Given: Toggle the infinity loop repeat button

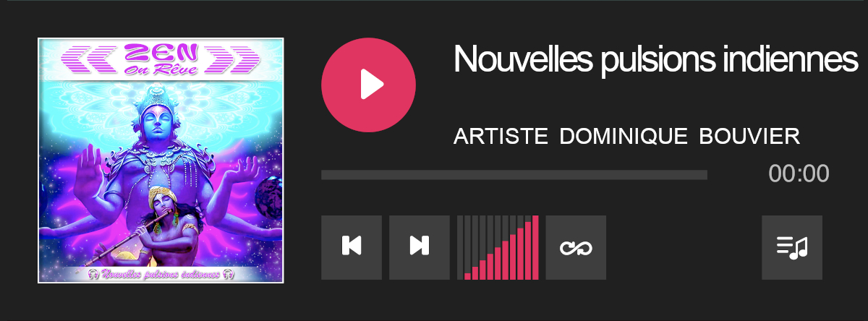Looking at the screenshot, I should click(x=576, y=247).
